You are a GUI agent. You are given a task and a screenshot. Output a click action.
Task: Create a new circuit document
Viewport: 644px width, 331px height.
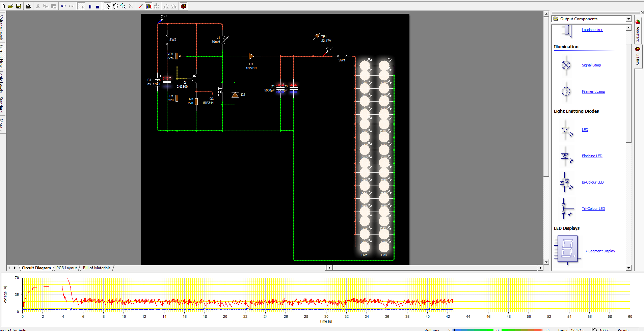point(3,6)
